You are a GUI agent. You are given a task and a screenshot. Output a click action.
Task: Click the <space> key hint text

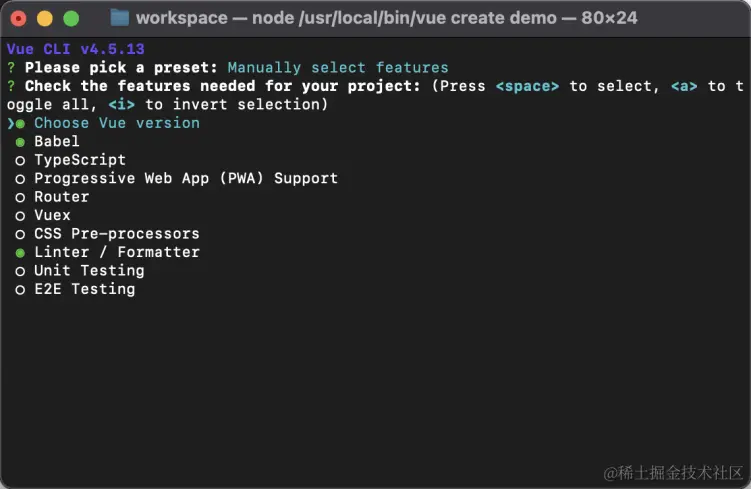[527, 86]
